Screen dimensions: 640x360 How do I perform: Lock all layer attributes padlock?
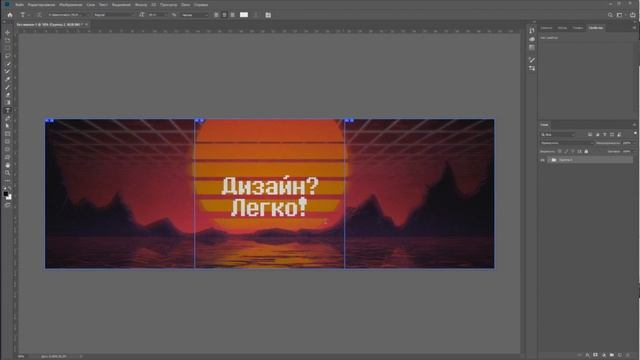[586, 151]
